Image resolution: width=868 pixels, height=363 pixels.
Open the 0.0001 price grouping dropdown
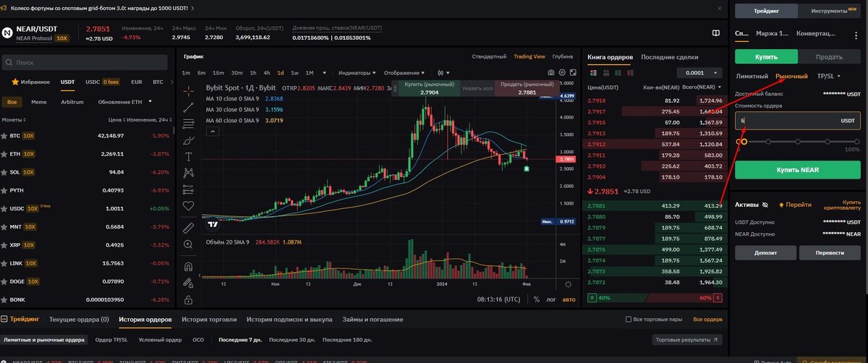tap(699, 72)
